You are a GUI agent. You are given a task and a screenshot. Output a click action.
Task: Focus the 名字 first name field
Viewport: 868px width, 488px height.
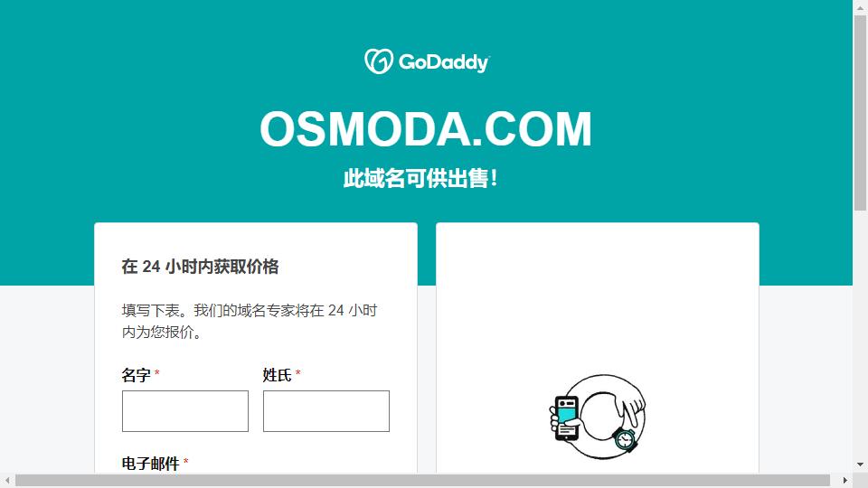click(184, 411)
